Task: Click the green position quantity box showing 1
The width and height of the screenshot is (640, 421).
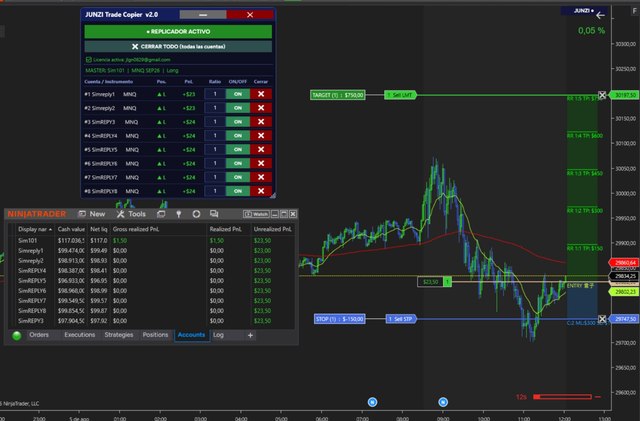Action: (x=447, y=281)
